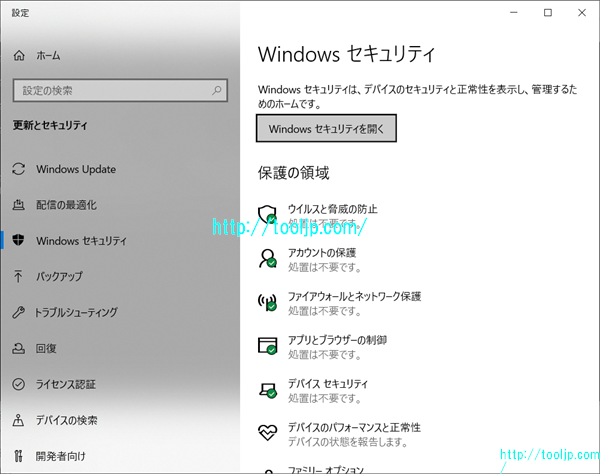Open デバイスの検索 page
The image size is (600, 474).
tap(67, 420)
